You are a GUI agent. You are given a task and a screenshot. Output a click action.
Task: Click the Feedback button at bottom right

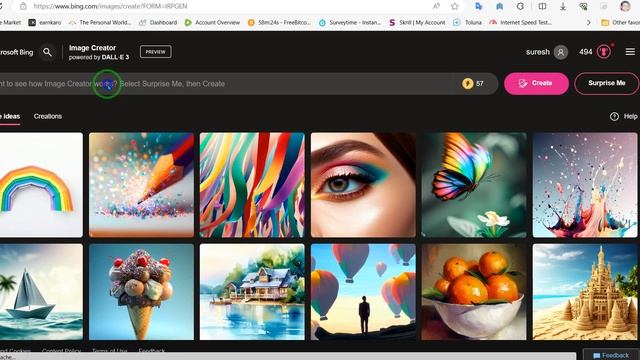pyautogui.click(x=611, y=355)
